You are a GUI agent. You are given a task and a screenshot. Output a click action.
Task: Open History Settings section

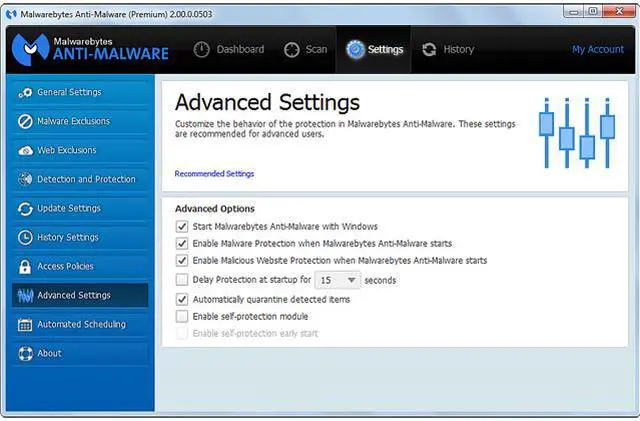coord(80,237)
